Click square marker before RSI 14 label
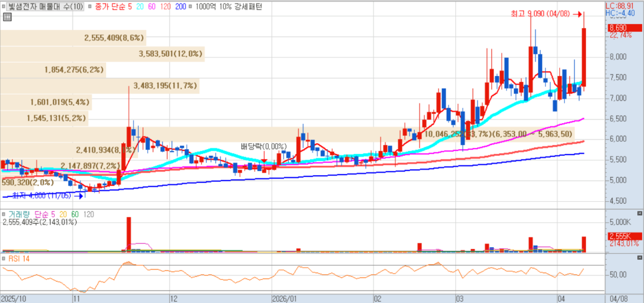This screenshot has height=303, width=644. [4, 259]
